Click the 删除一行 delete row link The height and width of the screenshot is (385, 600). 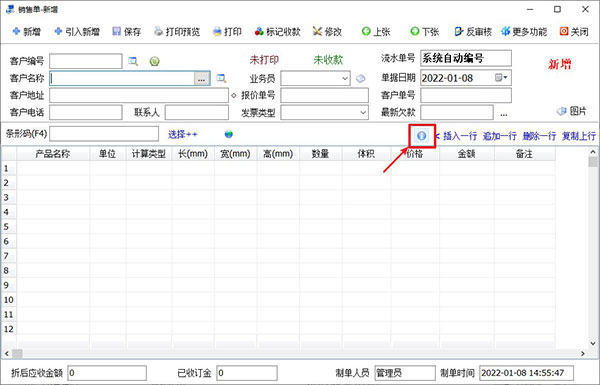click(x=539, y=136)
